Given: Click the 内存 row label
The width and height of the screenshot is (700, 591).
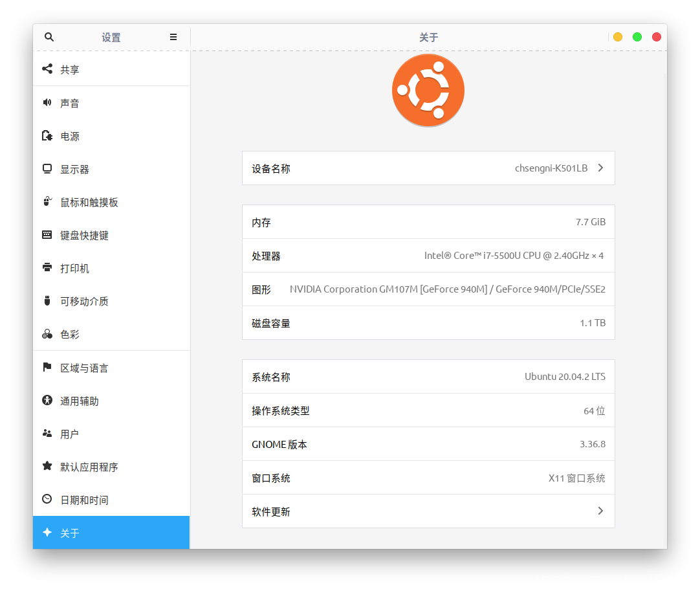Looking at the screenshot, I should 261,223.
